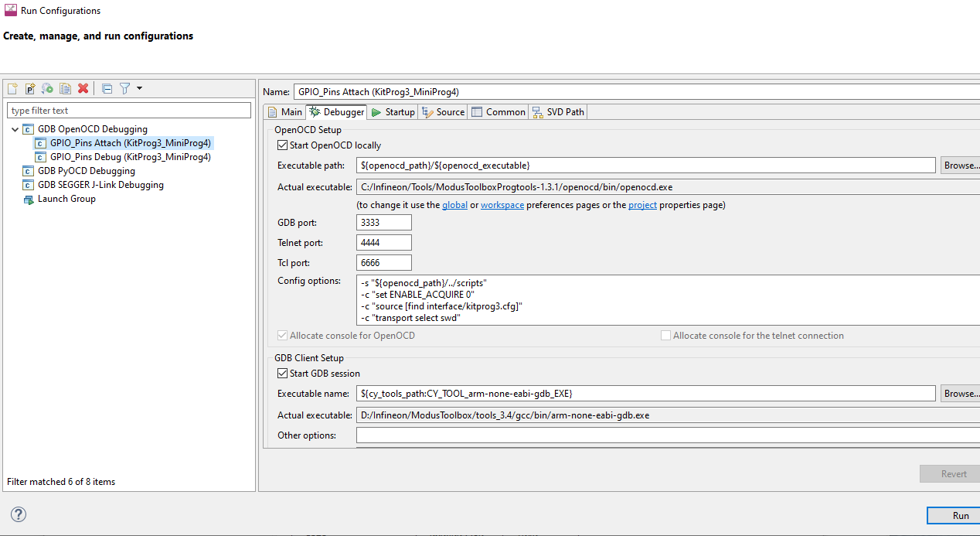Click 'Filter matched 6 of 8 items' text
The width and height of the screenshot is (980, 536).
point(61,482)
